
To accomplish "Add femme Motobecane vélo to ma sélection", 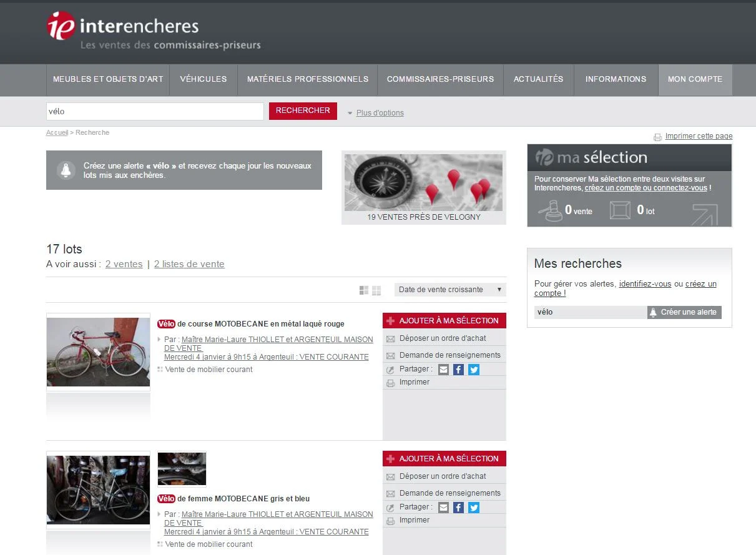I will point(444,459).
